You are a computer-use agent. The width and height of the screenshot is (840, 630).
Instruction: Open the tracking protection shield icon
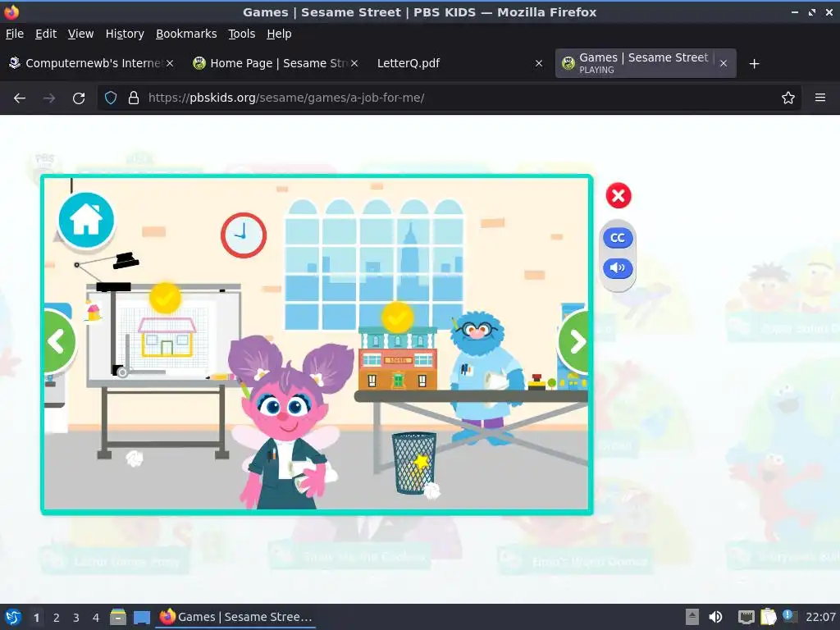pyautogui.click(x=111, y=98)
